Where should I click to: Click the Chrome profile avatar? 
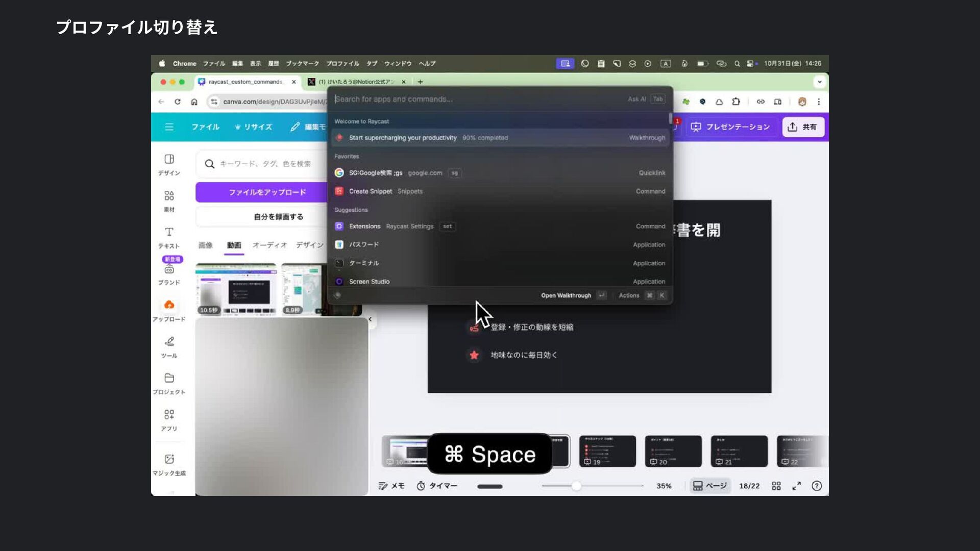coord(802,102)
